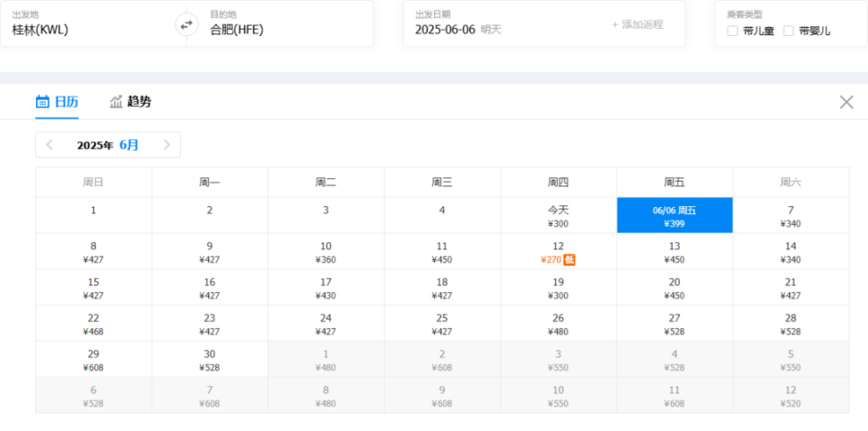Switch to the 日历 tab
The width and height of the screenshot is (868, 431).
pos(57,102)
